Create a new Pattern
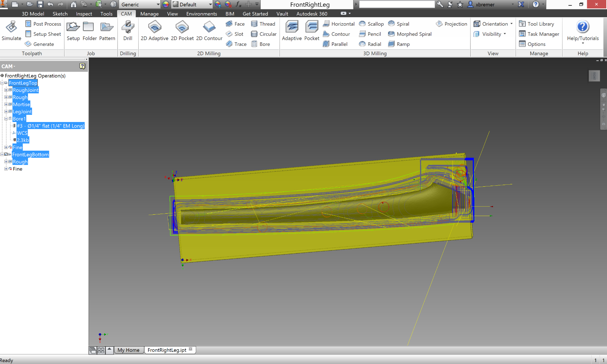Screen dimensions: 607x364 click(107, 31)
